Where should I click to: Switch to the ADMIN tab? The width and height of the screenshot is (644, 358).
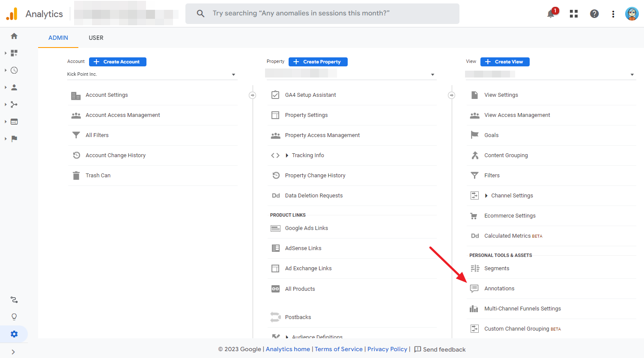58,38
